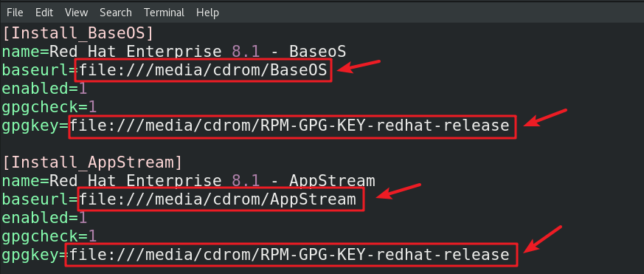Click the name line ending in BaseoS
Screen dimensions: 644x274
(x=174, y=52)
